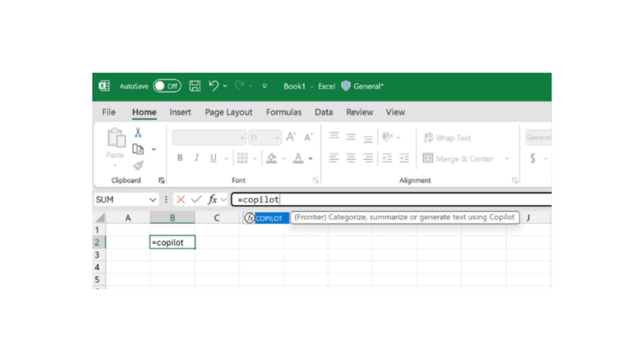The height and width of the screenshot is (362, 644).
Task: Click the Bottom Align icon
Action: (368, 139)
